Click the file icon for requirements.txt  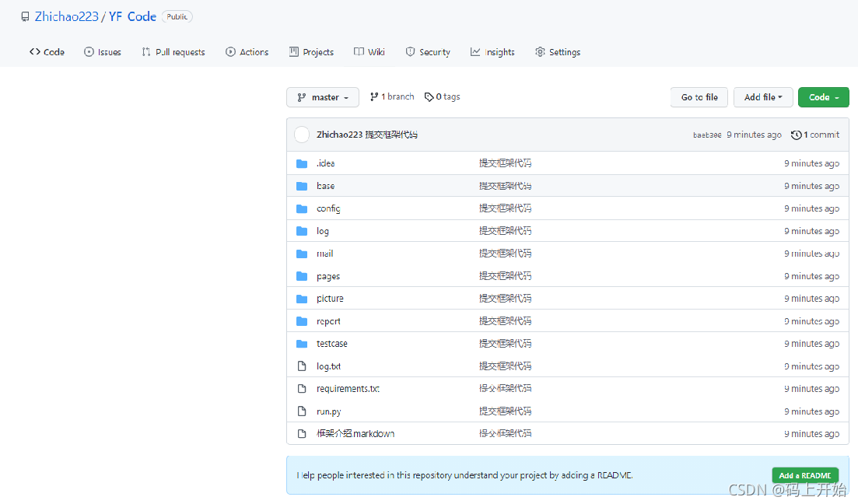[x=302, y=389]
